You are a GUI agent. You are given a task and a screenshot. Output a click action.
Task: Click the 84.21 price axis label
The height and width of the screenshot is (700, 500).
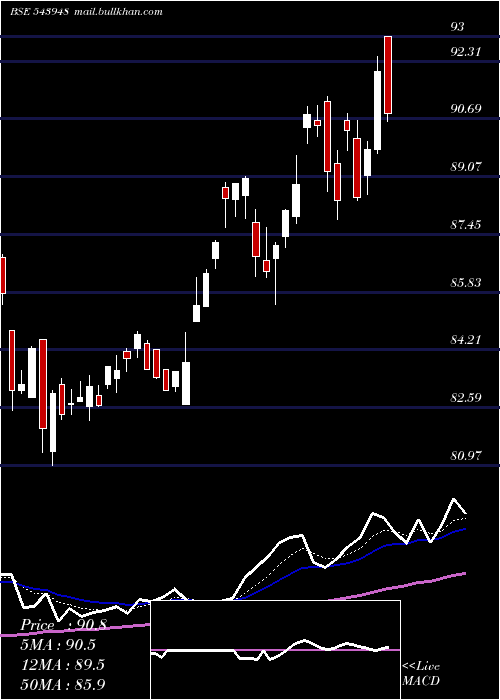466,340
